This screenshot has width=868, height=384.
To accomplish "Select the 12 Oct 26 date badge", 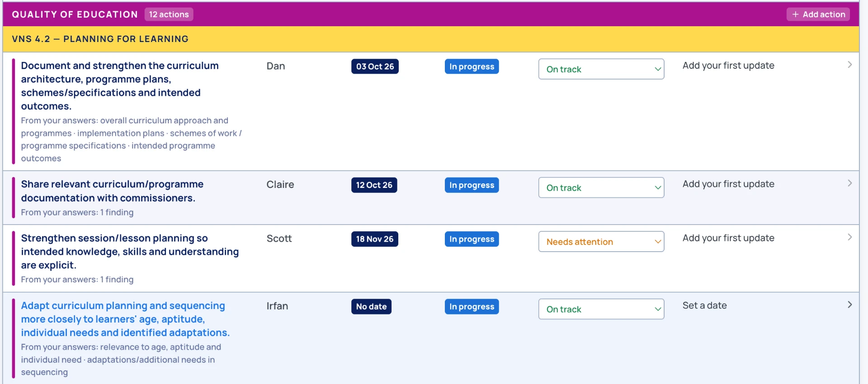I will pos(374,185).
